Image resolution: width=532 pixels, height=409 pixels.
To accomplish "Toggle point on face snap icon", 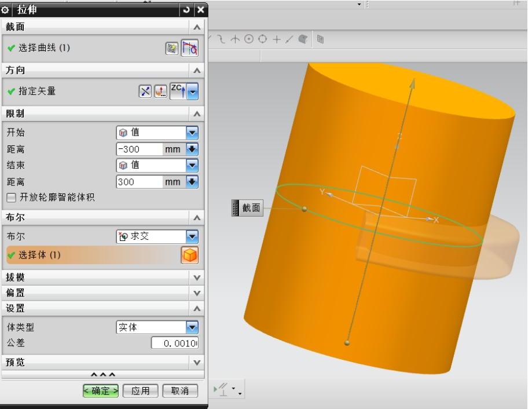I will (303, 39).
